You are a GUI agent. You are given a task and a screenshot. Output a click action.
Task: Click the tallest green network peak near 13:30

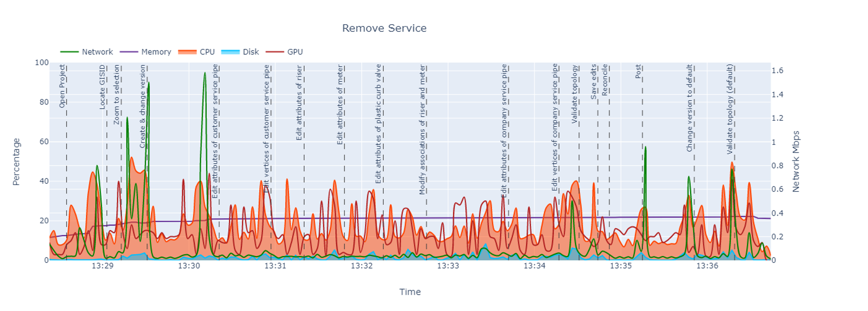pyautogui.click(x=205, y=74)
